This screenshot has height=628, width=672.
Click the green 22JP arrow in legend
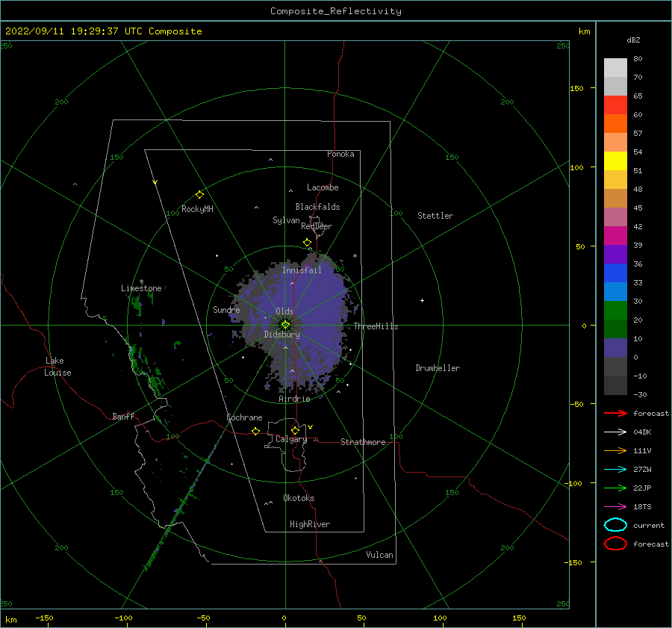(615, 488)
